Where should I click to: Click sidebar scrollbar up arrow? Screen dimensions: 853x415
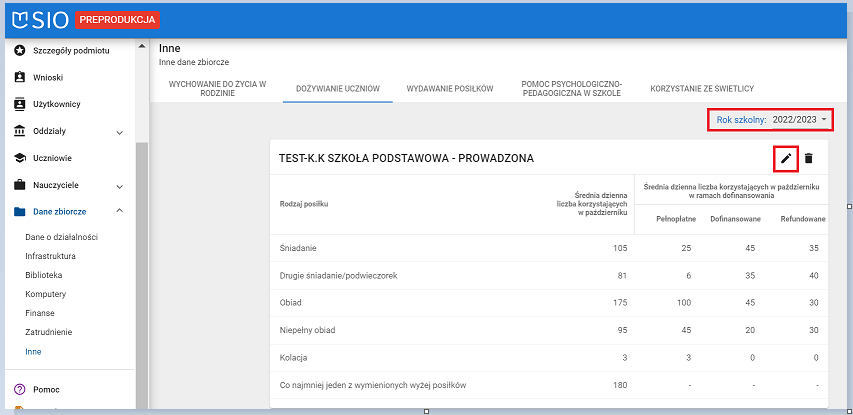tap(141, 45)
